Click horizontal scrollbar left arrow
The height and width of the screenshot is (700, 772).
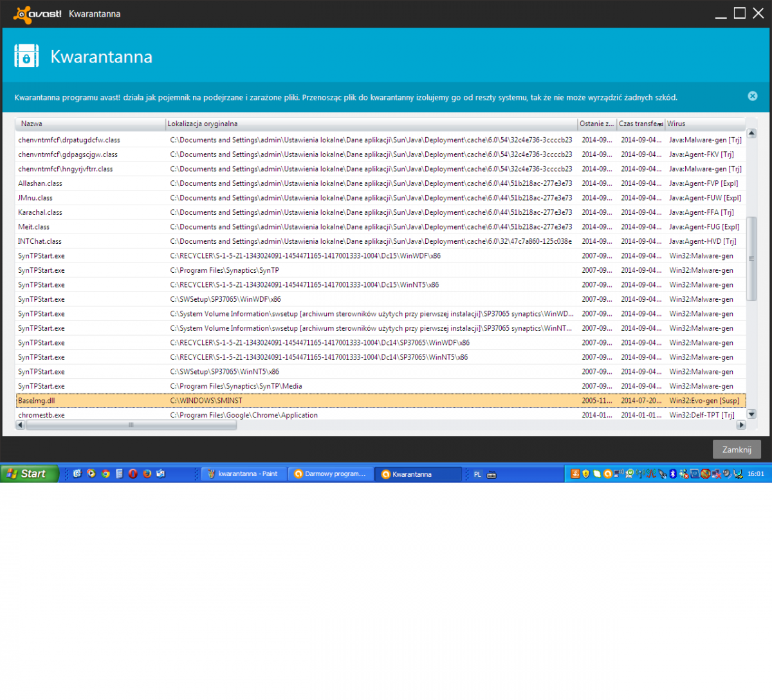[21, 425]
